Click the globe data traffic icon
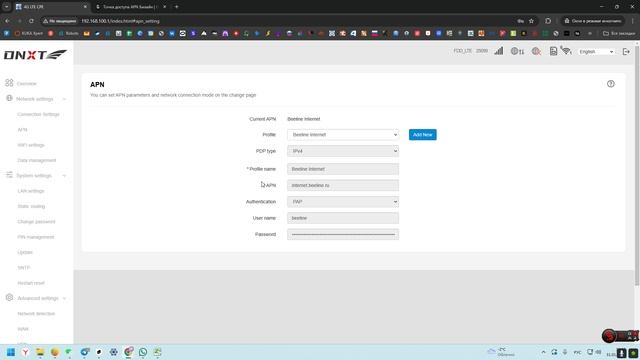The image size is (640, 360). click(517, 51)
